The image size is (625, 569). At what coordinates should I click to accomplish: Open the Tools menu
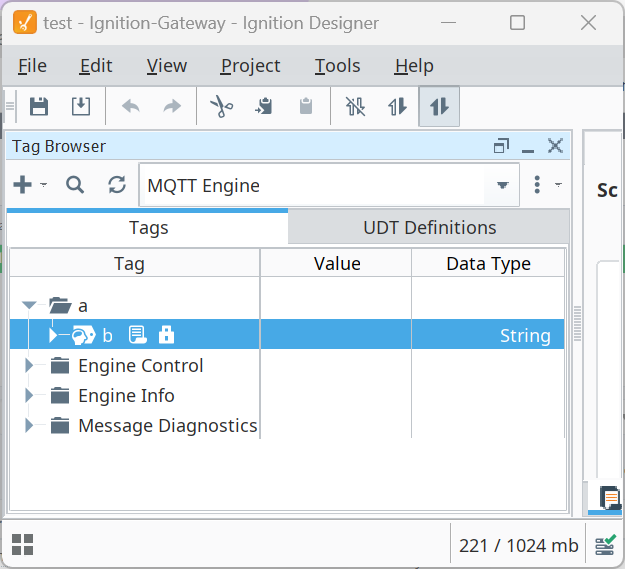(337, 66)
